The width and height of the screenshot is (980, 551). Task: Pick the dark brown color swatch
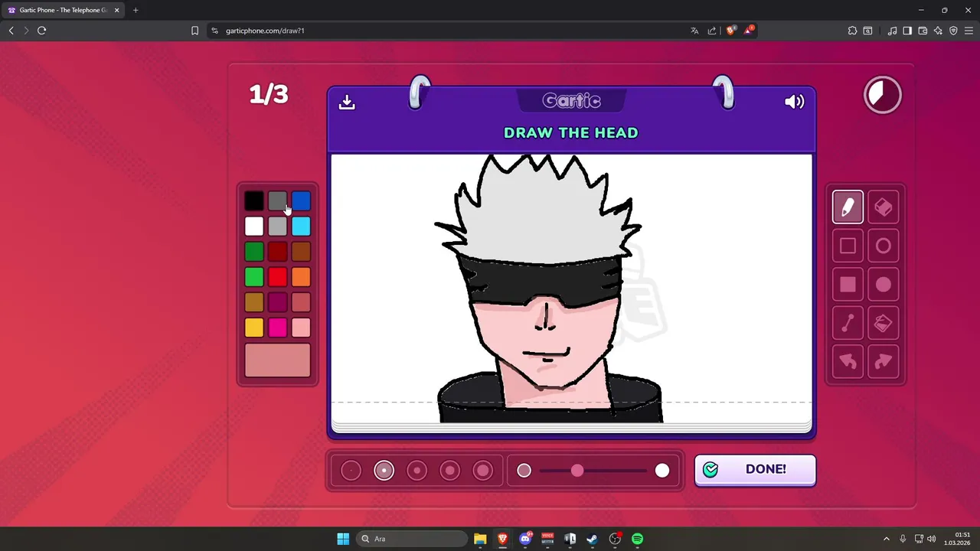[301, 252]
